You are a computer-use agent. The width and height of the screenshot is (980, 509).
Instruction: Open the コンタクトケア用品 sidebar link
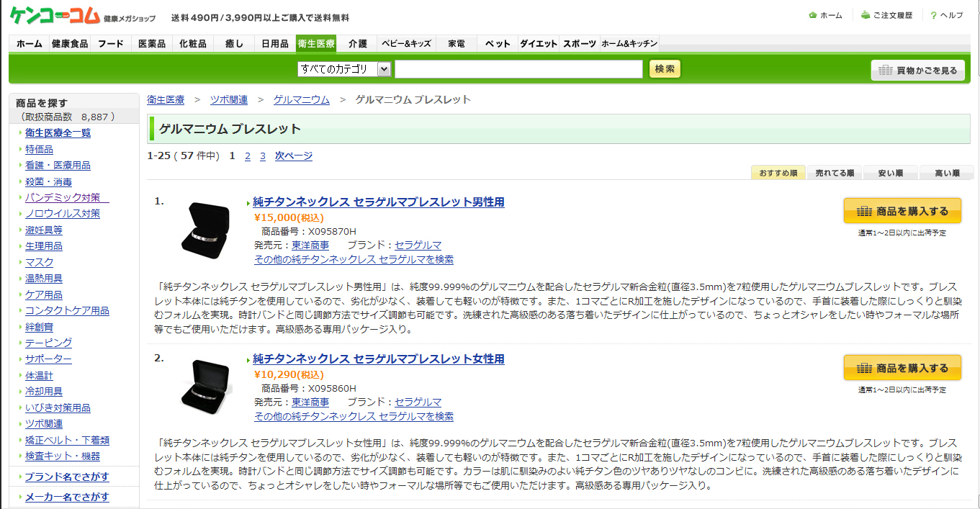click(67, 311)
